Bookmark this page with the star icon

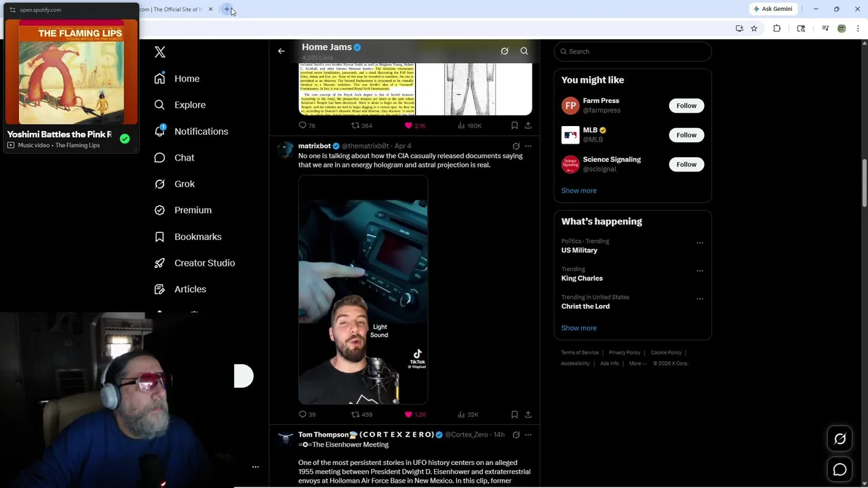point(754,28)
